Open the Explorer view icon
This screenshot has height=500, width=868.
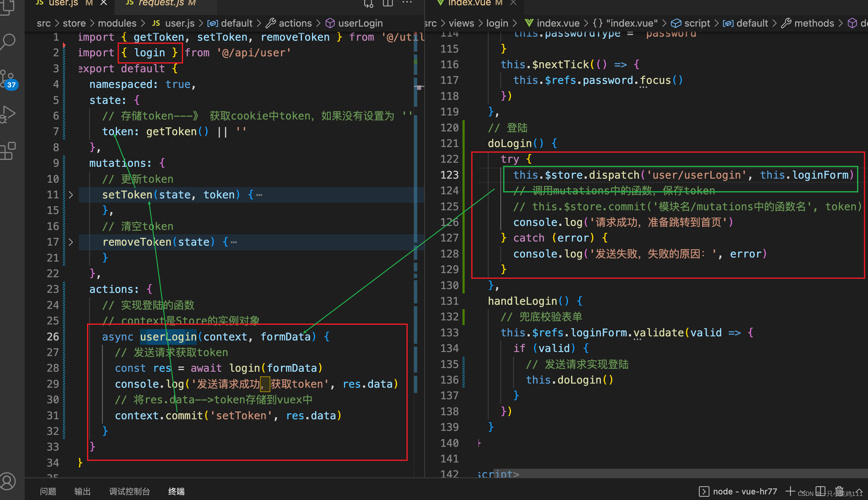(8, 7)
